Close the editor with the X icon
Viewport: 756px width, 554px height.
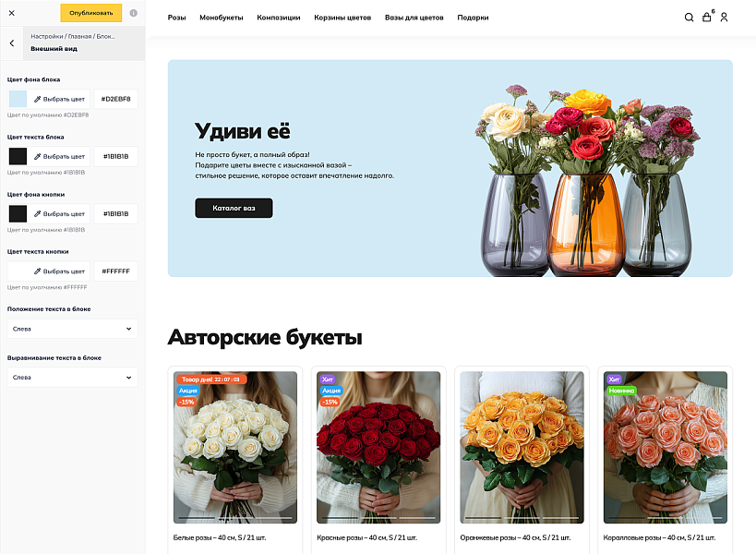pos(11,14)
